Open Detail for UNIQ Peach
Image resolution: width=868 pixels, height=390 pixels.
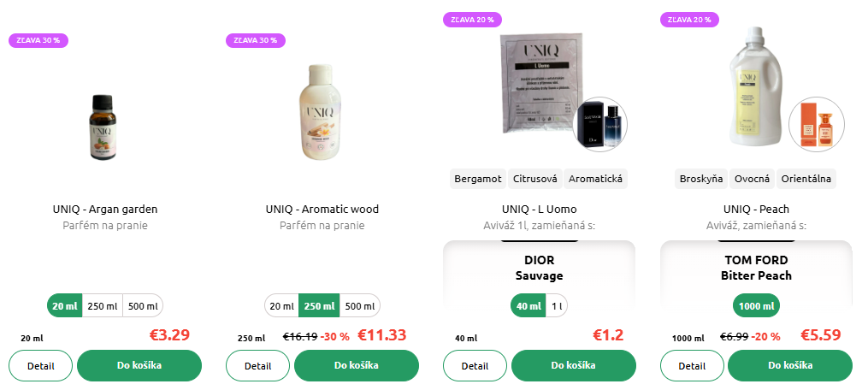[692, 366]
